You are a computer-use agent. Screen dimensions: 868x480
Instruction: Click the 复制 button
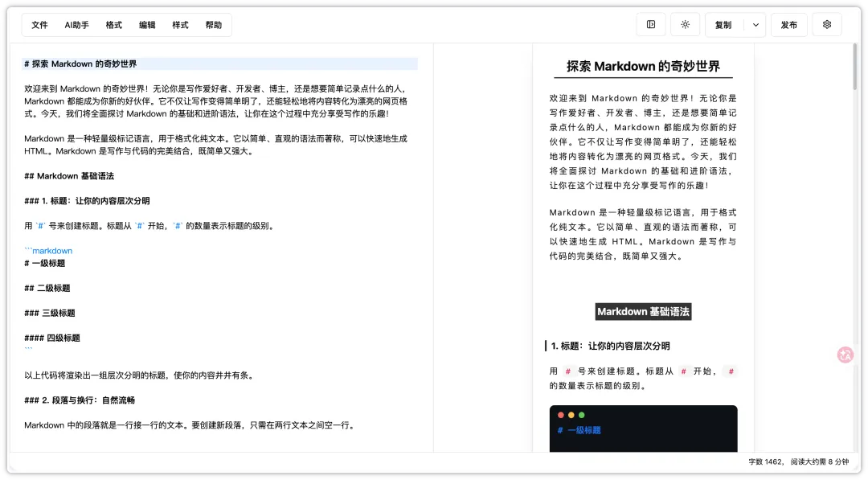[x=723, y=25]
